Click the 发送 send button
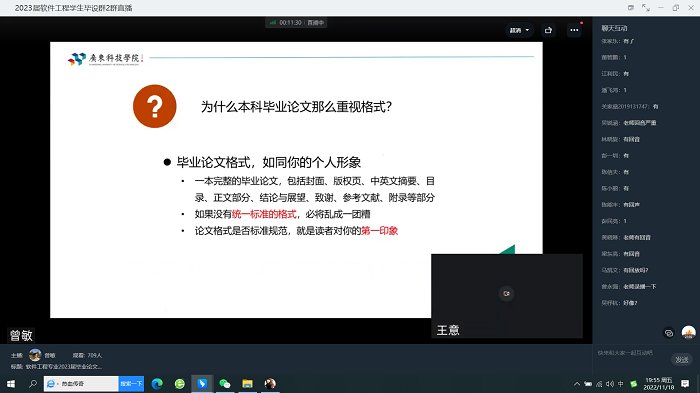 click(x=682, y=360)
